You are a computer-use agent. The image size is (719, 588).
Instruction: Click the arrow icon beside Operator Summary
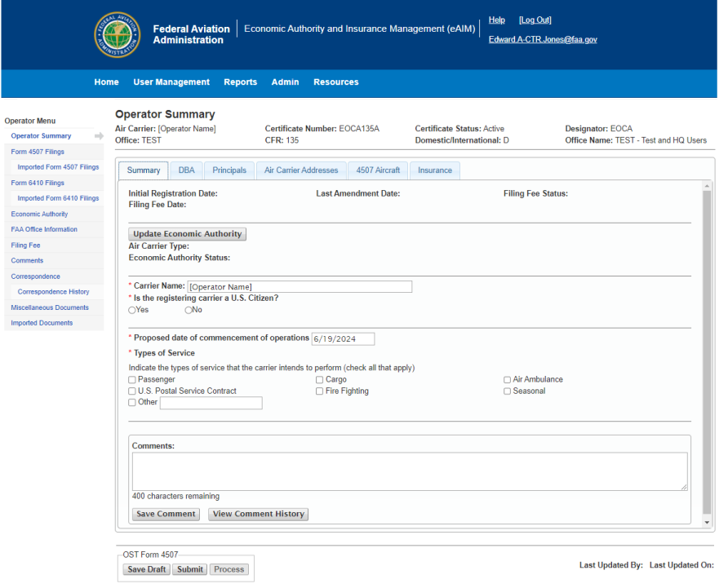[99, 136]
